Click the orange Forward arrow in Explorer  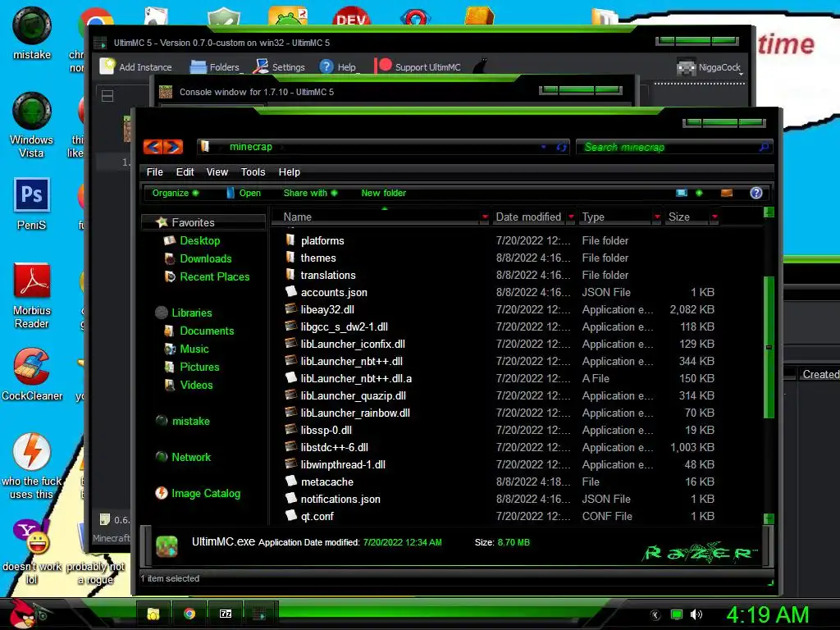[173, 147]
